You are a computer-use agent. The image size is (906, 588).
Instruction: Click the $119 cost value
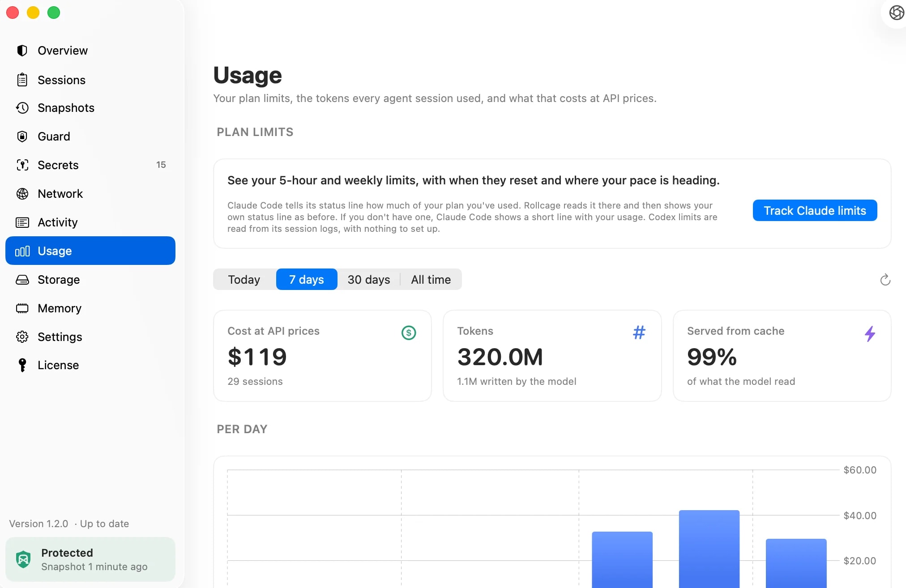point(257,357)
